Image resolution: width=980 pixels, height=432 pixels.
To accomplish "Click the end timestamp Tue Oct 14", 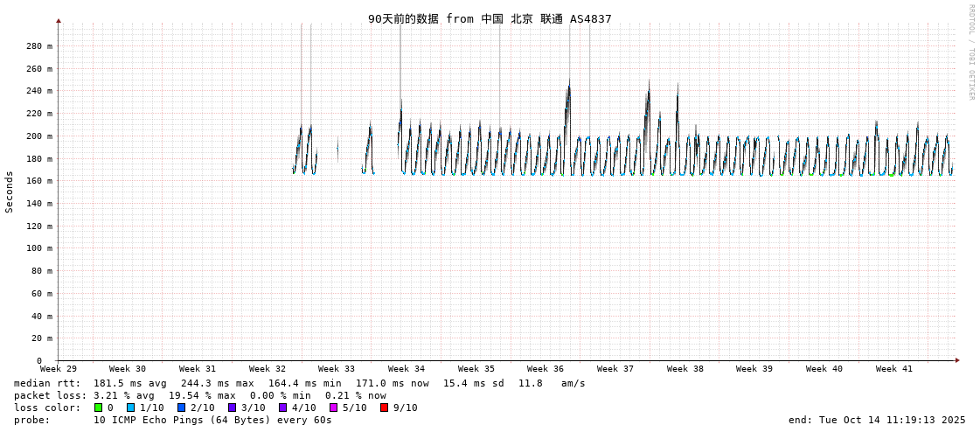I will point(877,420).
